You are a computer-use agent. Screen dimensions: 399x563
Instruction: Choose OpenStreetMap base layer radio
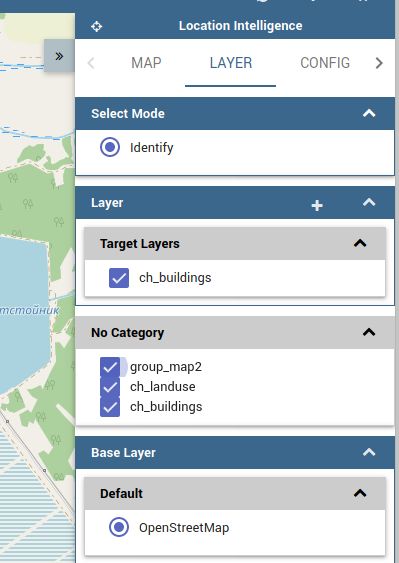119,527
